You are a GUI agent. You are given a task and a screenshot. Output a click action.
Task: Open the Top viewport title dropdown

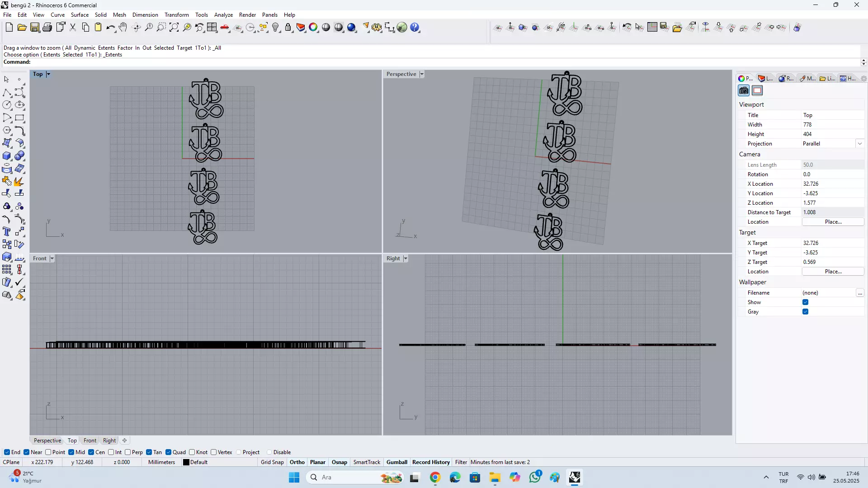point(48,74)
